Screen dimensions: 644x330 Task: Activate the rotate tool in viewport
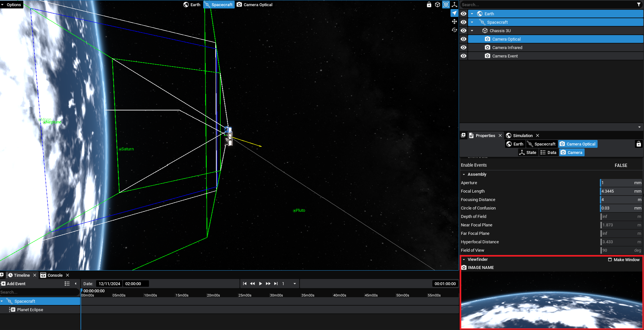click(x=454, y=30)
